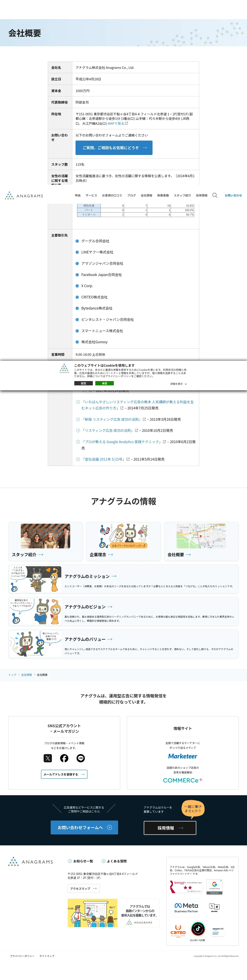Click the arrow icon beside お知らせ一覧
Viewport: 247px width, 980px height.
pyautogui.click(x=70, y=861)
